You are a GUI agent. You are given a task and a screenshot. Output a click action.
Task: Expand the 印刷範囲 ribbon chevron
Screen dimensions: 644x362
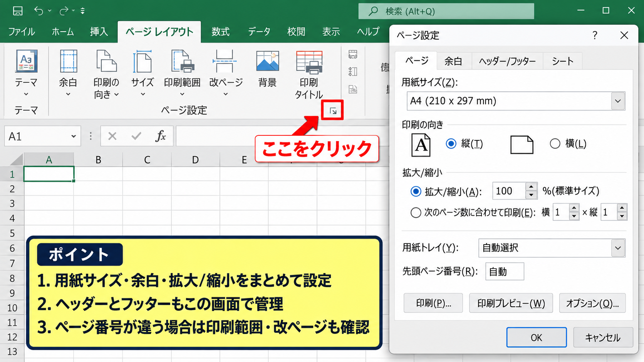182,94
